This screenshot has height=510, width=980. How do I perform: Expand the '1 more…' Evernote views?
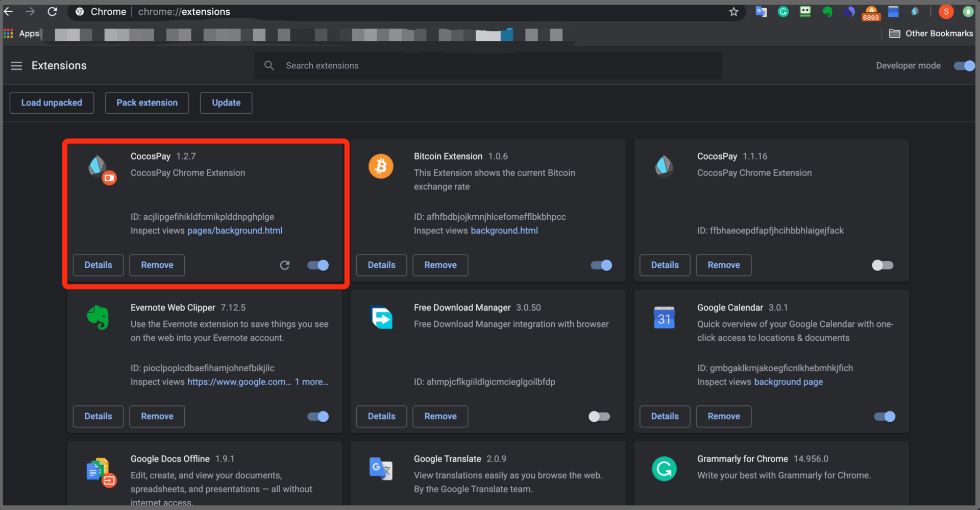click(311, 382)
